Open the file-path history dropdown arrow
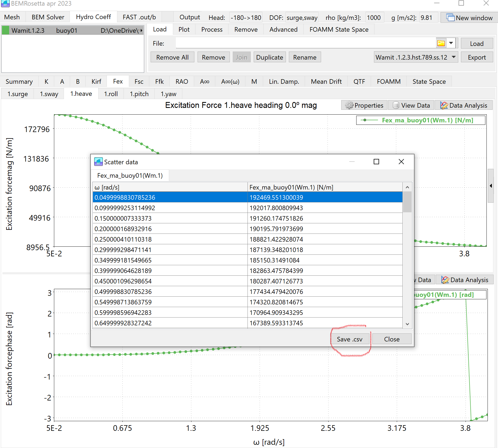This screenshot has width=498, height=448. pyautogui.click(x=451, y=43)
